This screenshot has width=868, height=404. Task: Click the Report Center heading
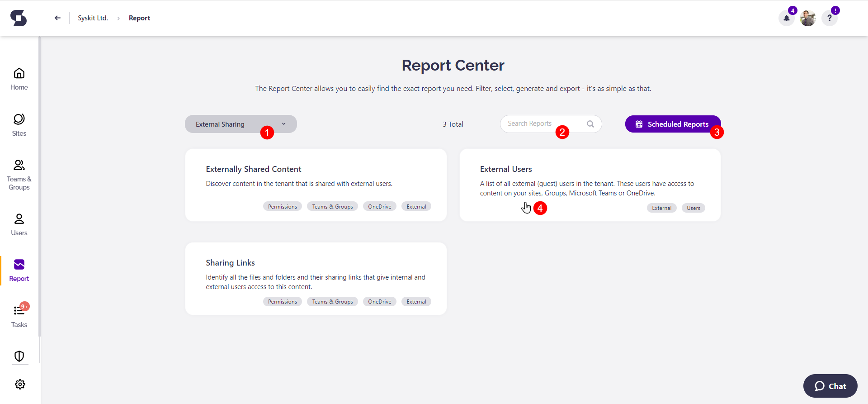coord(453,65)
